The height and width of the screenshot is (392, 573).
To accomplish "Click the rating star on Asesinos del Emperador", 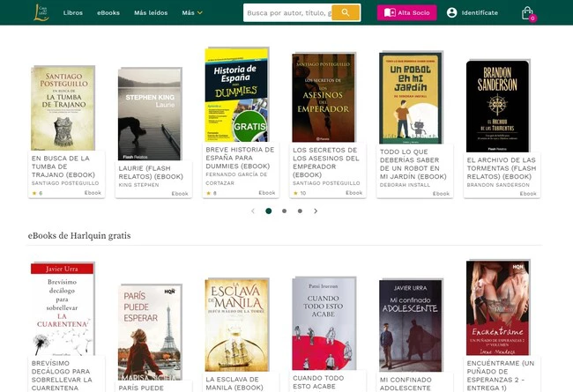I will [x=295, y=193].
